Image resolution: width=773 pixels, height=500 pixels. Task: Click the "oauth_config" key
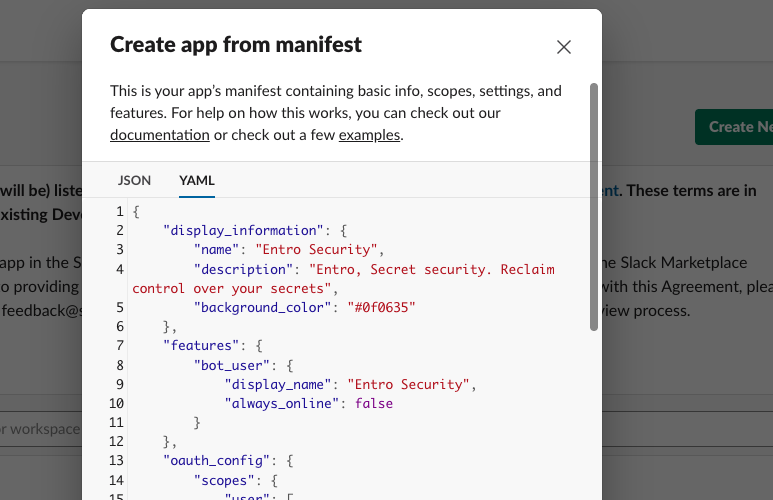point(216,461)
